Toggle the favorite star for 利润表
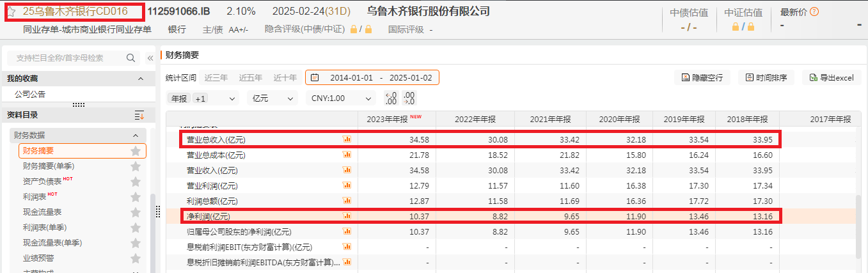This screenshot has width=868, height=273. tap(136, 197)
